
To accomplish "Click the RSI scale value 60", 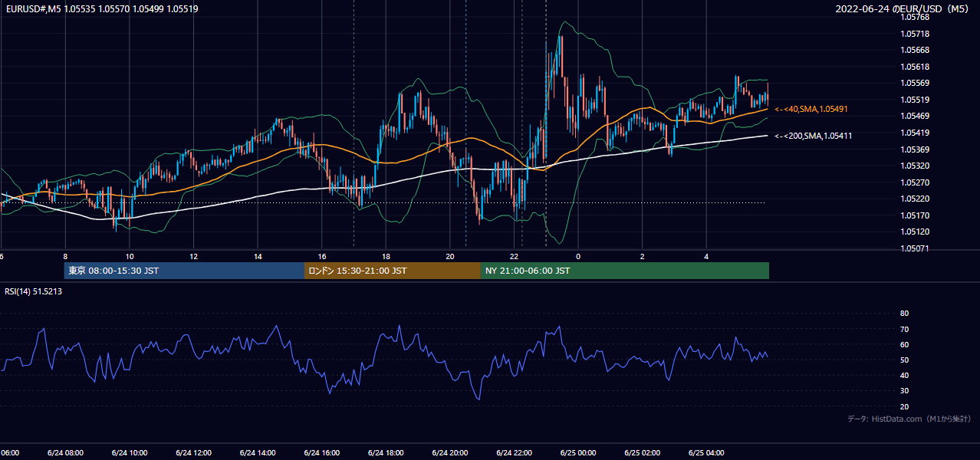I will point(904,344).
